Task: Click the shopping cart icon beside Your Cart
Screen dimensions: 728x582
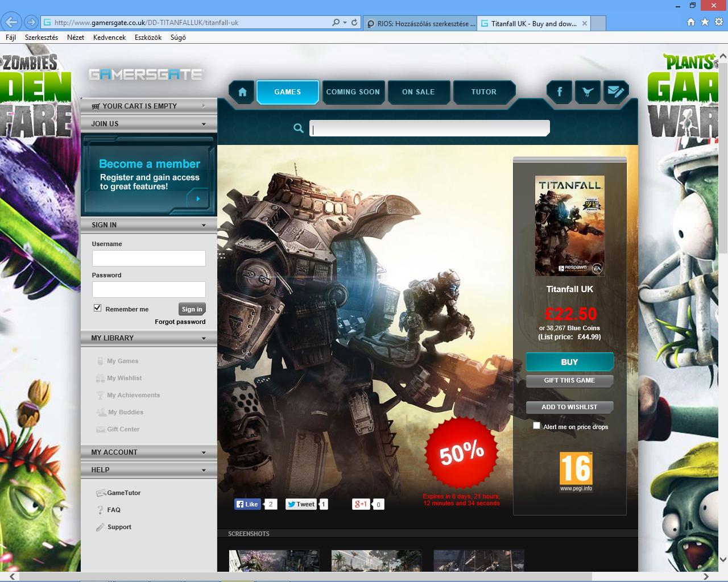Action: tap(96, 106)
